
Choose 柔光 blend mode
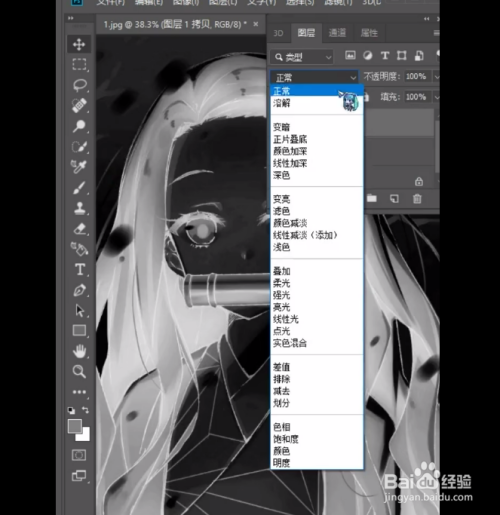317,283
